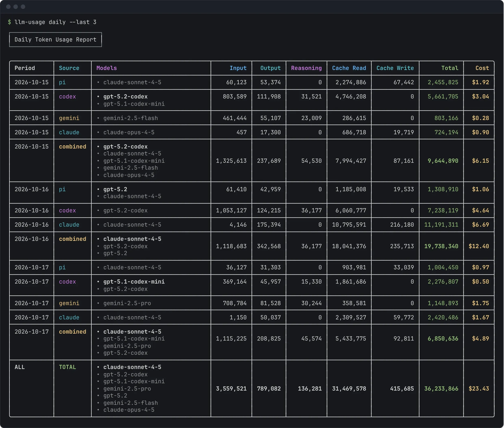Click the total cache read value '31,469,578'

point(349,389)
